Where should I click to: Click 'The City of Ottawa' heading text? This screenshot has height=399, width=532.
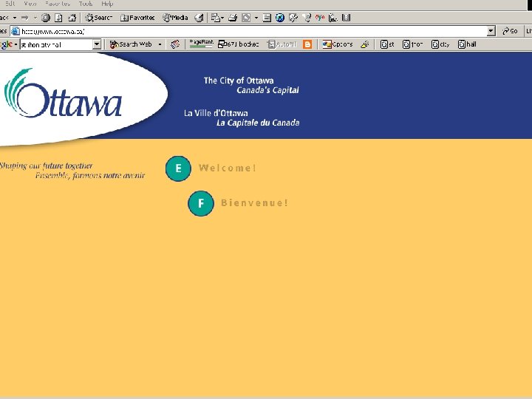point(239,81)
